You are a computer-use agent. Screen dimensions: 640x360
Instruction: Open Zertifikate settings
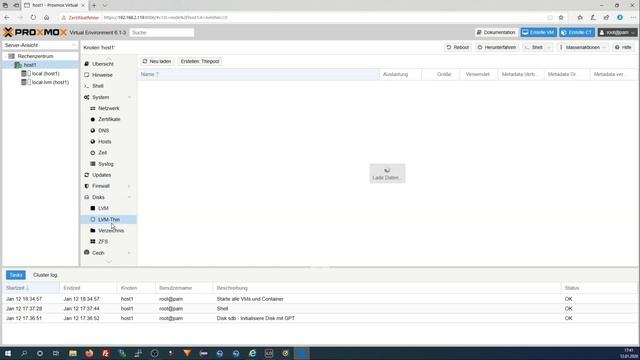(109, 119)
